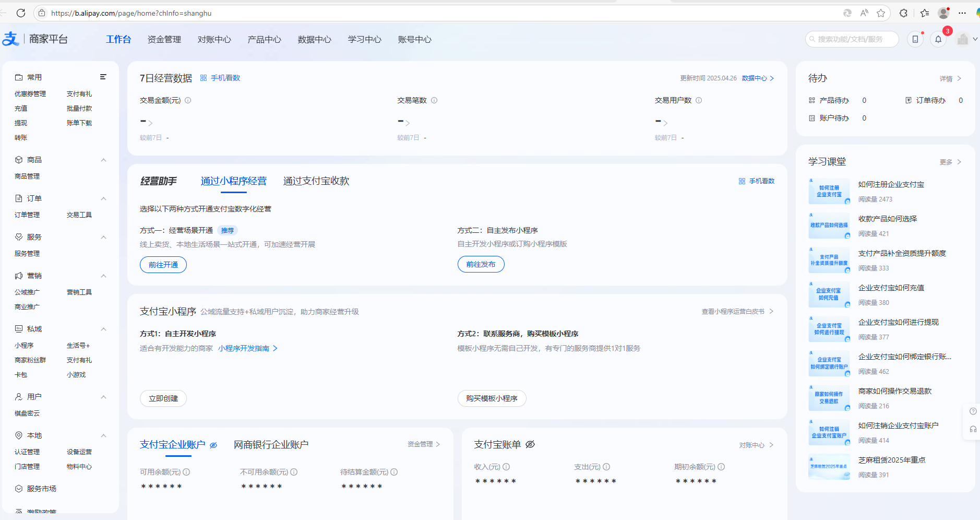This screenshot has height=520, width=980.
Task: Collapse the 商品 sidebar section
Action: coord(103,160)
